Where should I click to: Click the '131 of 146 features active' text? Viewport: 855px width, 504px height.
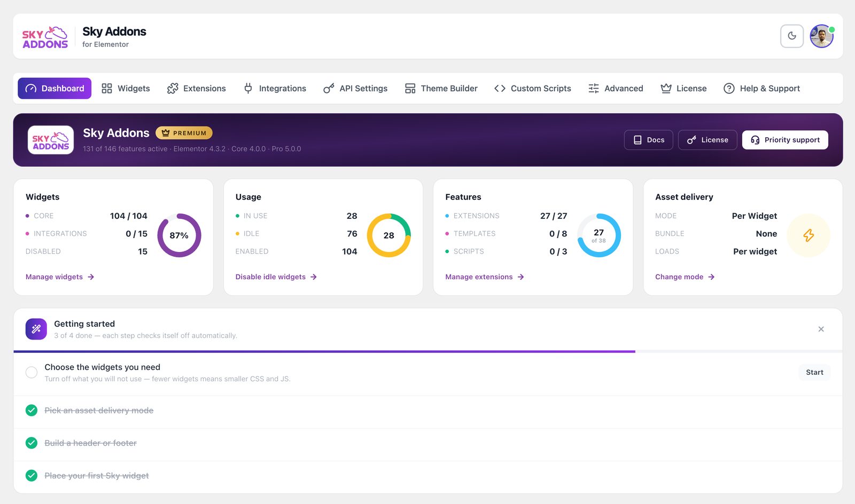click(x=125, y=149)
